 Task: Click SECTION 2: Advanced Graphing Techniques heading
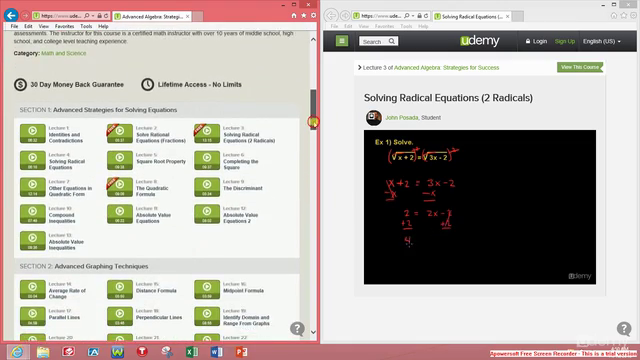pos(84,266)
